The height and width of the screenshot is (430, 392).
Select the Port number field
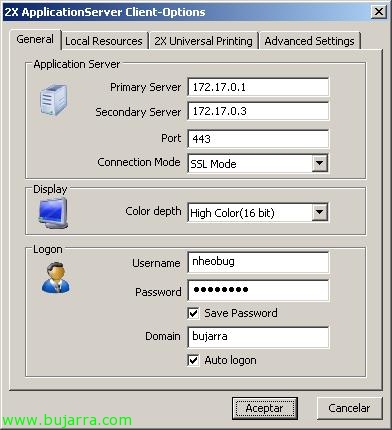pyautogui.click(x=258, y=139)
